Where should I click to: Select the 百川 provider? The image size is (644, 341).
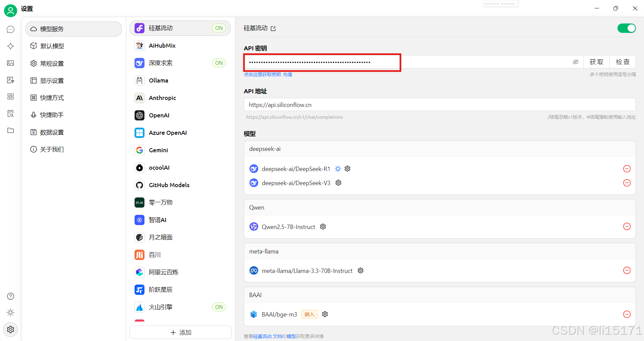tap(180, 255)
